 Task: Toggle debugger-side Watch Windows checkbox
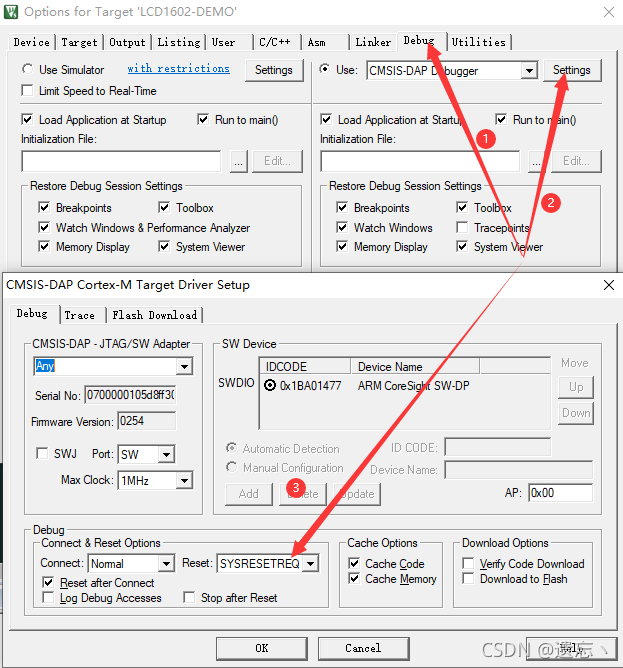(342, 227)
